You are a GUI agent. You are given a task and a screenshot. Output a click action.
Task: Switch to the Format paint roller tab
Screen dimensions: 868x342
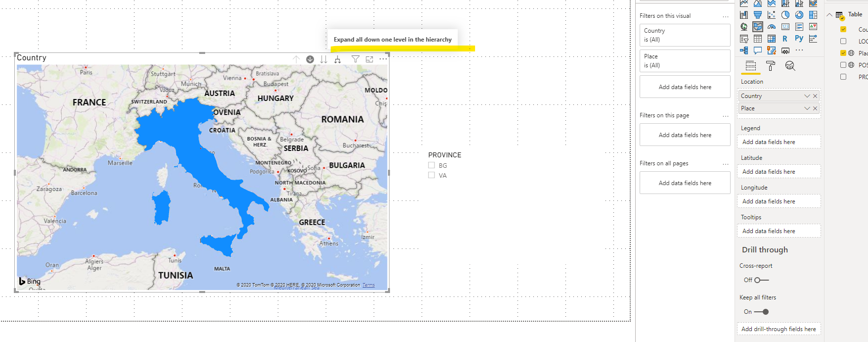pyautogui.click(x=771, y=66)
